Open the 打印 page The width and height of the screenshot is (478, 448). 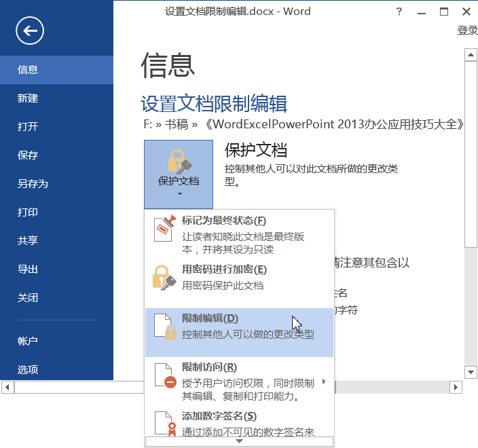57,212
